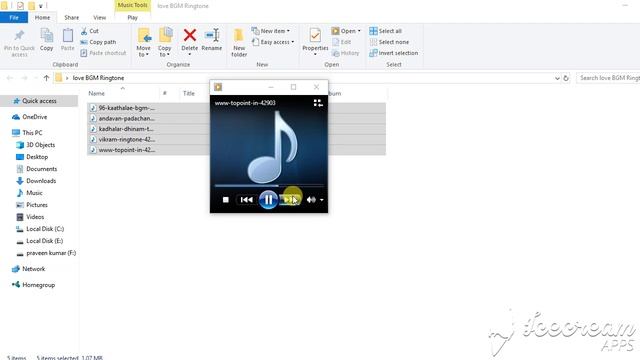Open Quick Access Toolbar customize arrow
Screen dimensions: 640x360
[40, 6]
